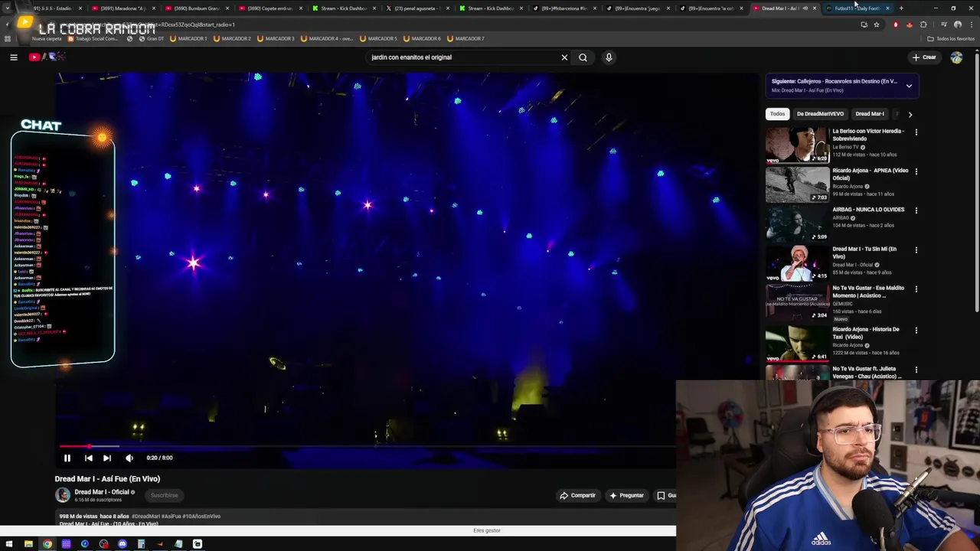Open No Te Va Gustar Ese Maldito Momento thumbnail
This screenshot has height=551, width=980.
(x=797, y=302)
